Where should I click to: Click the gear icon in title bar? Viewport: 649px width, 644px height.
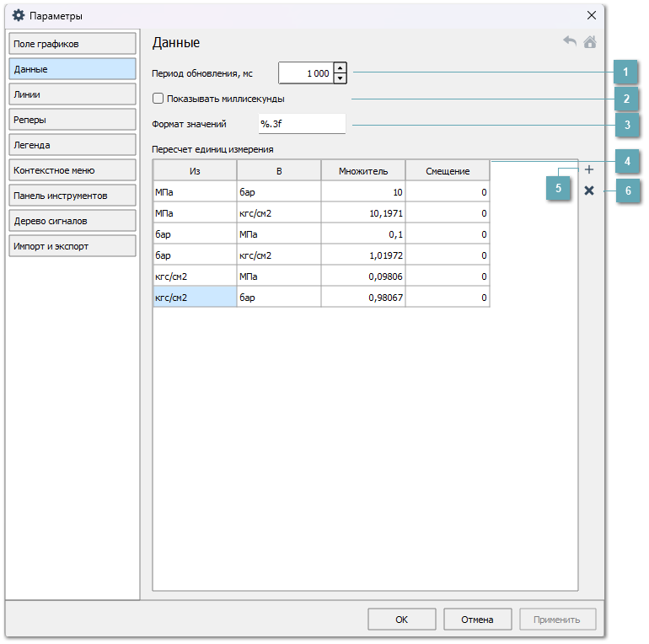(x=18, y=15)
